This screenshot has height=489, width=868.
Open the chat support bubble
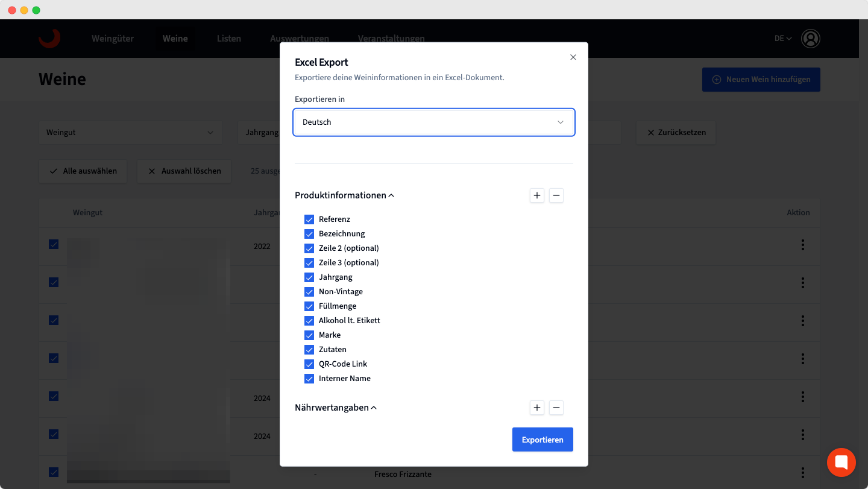[x=841, y=462]
